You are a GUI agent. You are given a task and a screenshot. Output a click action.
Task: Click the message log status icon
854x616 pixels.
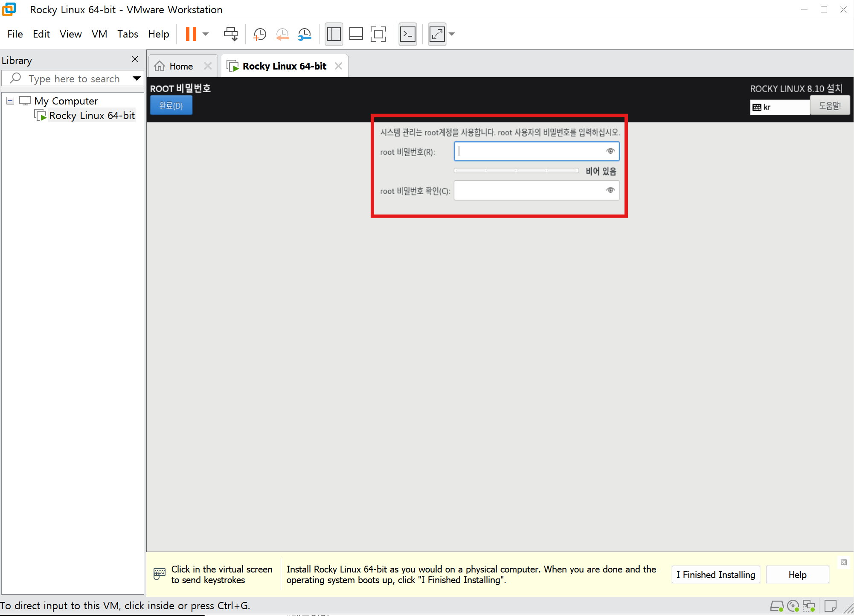click(x=830, y=606)
